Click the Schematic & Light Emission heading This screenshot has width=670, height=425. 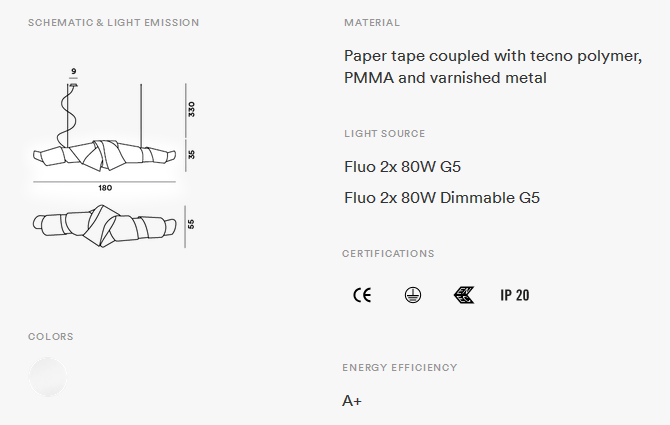point(114,23)
